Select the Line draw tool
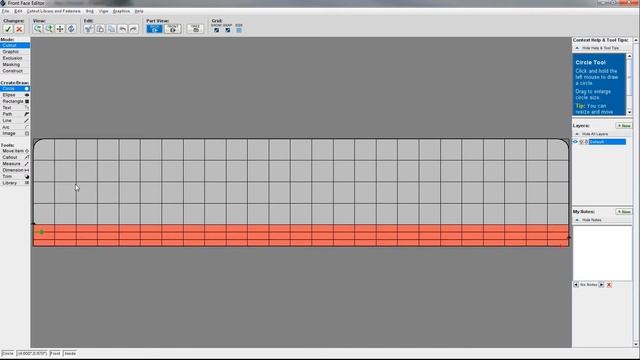Image resolution: width=640 pixels, height=360 pixels. (x=15, y=121)
